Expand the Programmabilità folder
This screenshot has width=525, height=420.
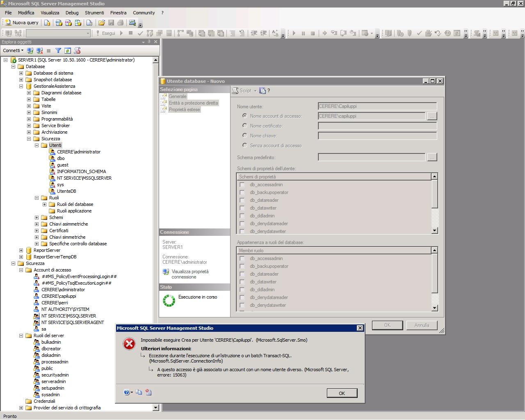[29, 119]
